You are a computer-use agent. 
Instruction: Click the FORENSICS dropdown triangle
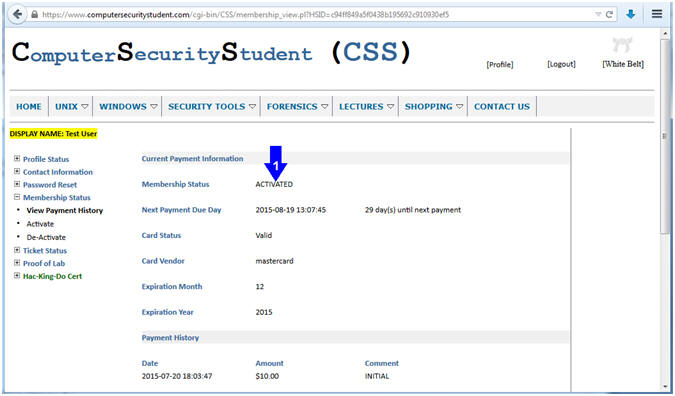pyautogui.click(x=325, y=106)
